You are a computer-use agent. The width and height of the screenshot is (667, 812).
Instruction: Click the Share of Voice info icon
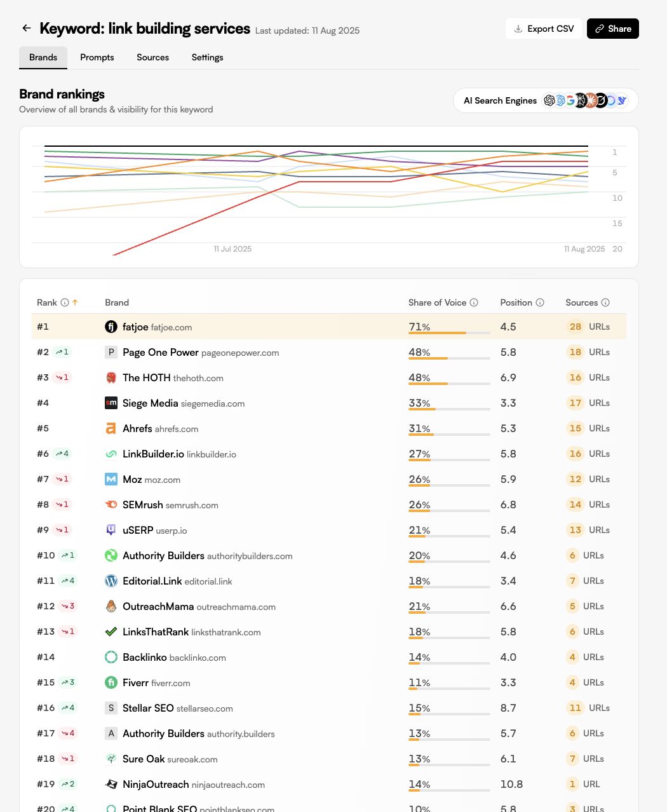tap(474, 302)
